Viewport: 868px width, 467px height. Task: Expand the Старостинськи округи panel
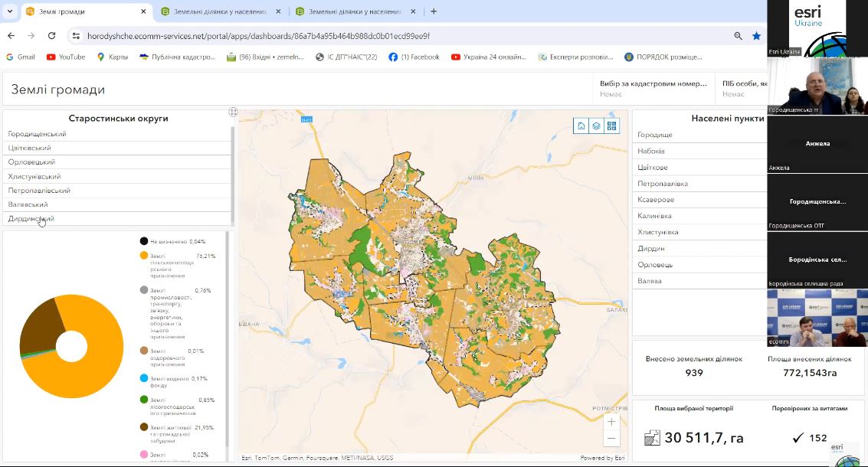point(233,113)
